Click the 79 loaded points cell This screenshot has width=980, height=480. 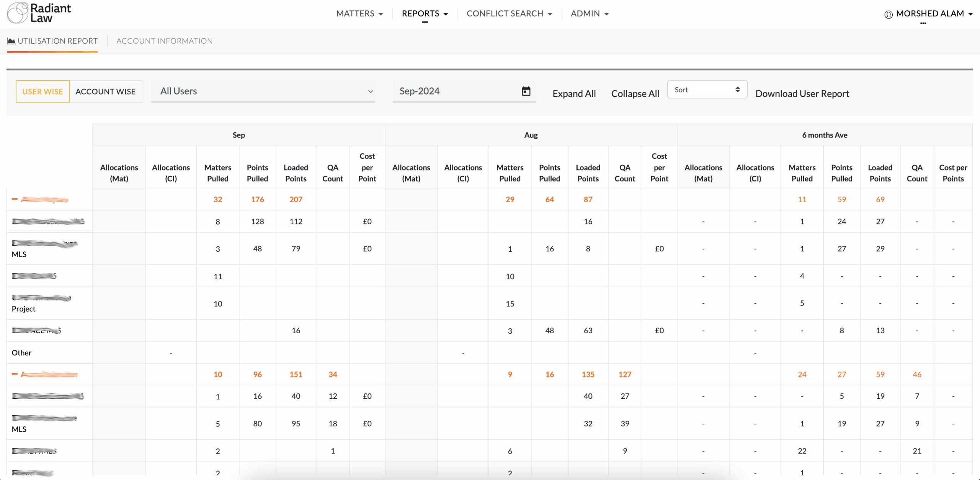click(296, 249)
